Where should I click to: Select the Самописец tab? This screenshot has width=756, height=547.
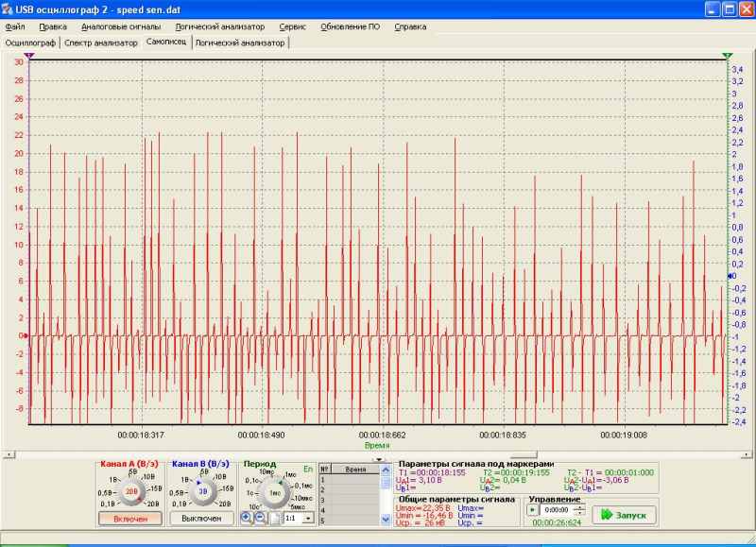[x=166, y=42]
